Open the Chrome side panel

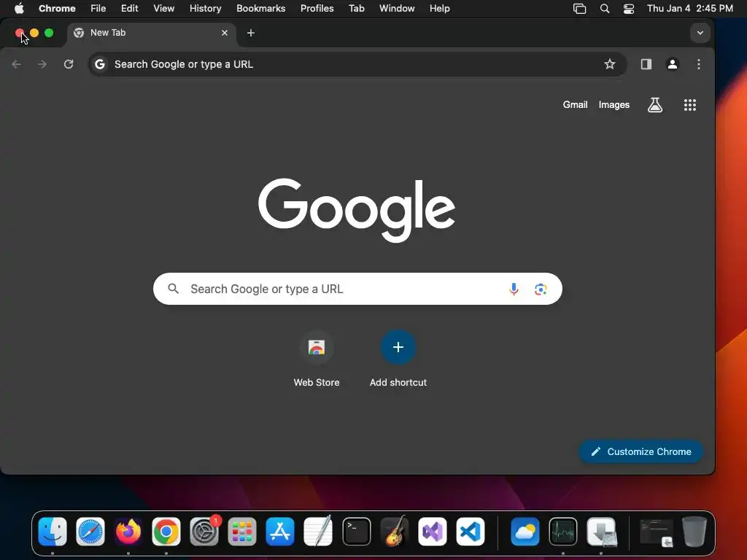(646, 64)
